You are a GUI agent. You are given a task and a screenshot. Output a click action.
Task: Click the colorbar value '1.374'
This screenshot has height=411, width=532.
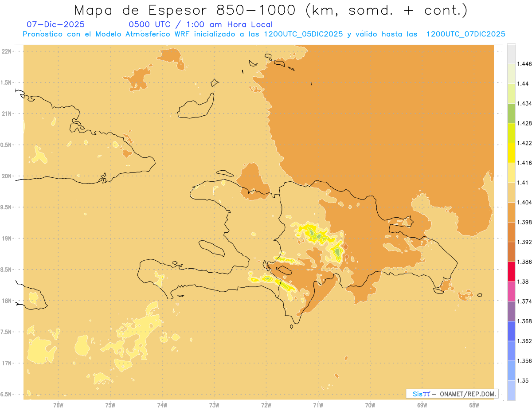pyautogui.click(x=524, y=301)
